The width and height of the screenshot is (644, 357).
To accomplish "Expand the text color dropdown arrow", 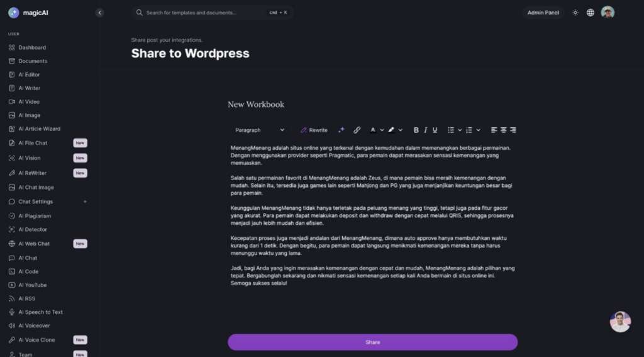I will point(382,130).
